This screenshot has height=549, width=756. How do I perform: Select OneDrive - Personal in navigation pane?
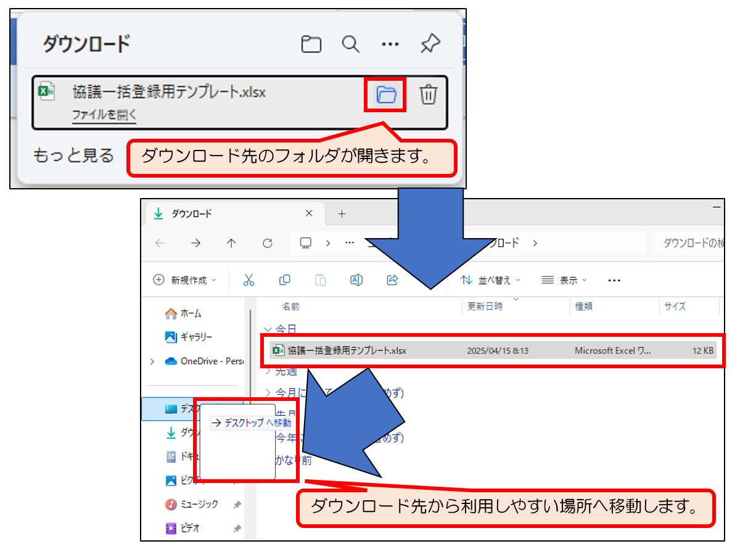[204, 361]
